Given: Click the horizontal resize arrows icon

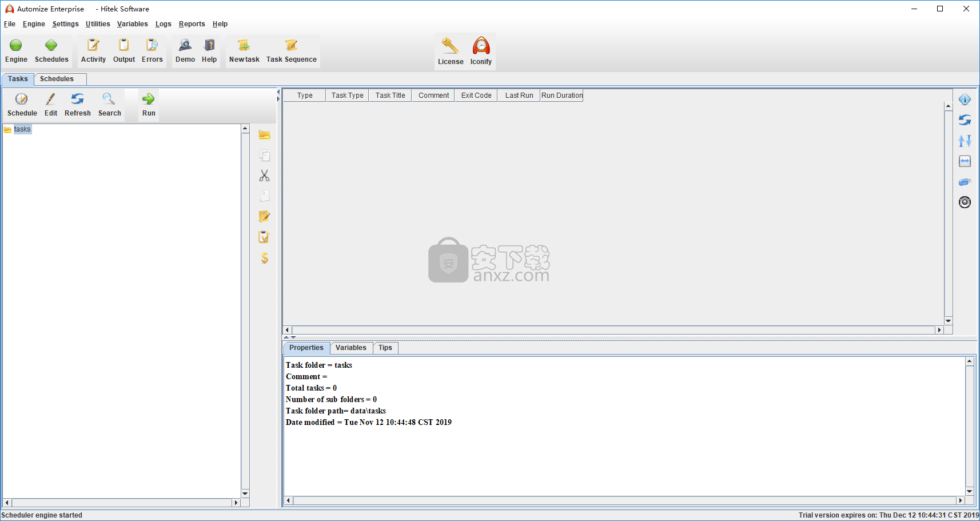Looking at the screenshot, I should (965, 161).
